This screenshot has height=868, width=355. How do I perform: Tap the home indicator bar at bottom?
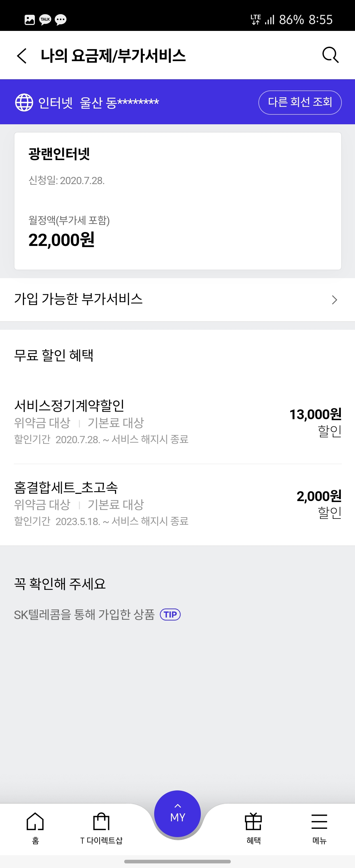pos(177,861)
